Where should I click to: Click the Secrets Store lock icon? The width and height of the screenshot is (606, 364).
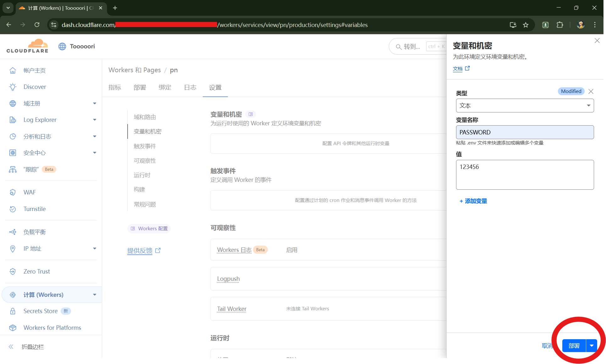click(13, 311)
